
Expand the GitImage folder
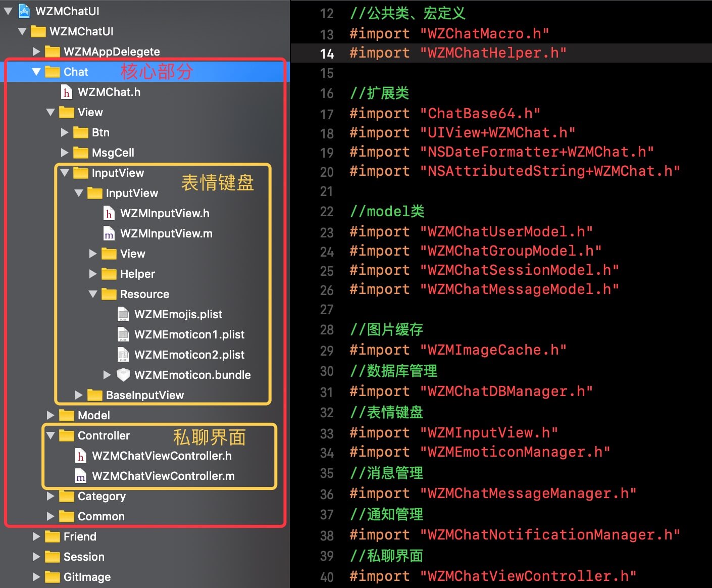36,577
